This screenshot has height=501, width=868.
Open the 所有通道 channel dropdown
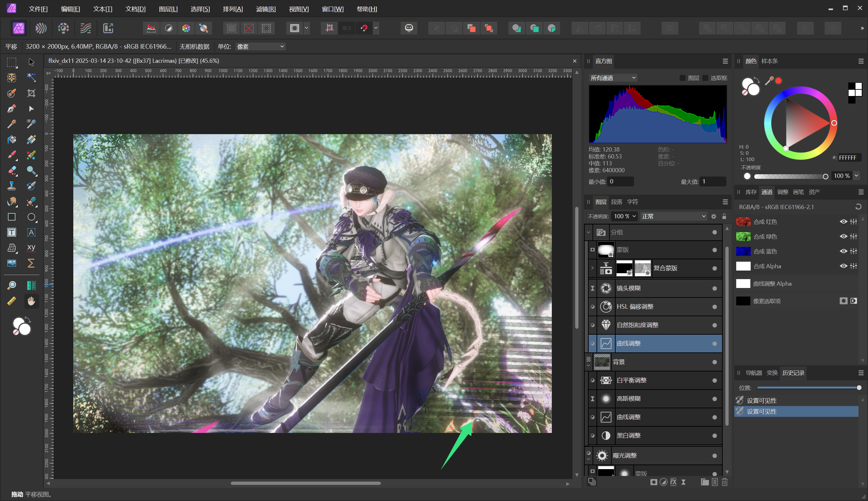613,78
